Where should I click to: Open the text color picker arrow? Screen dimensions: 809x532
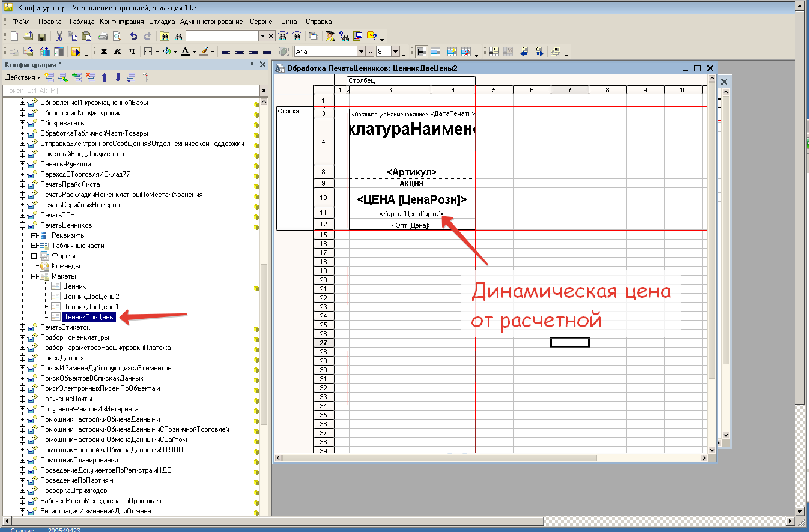click(193, 52)
